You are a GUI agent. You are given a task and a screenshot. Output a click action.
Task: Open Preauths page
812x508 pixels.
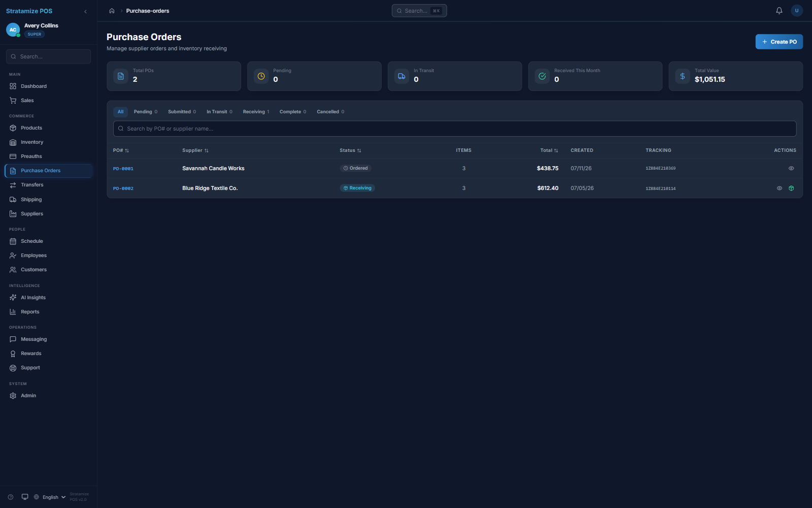pos(48,156)
